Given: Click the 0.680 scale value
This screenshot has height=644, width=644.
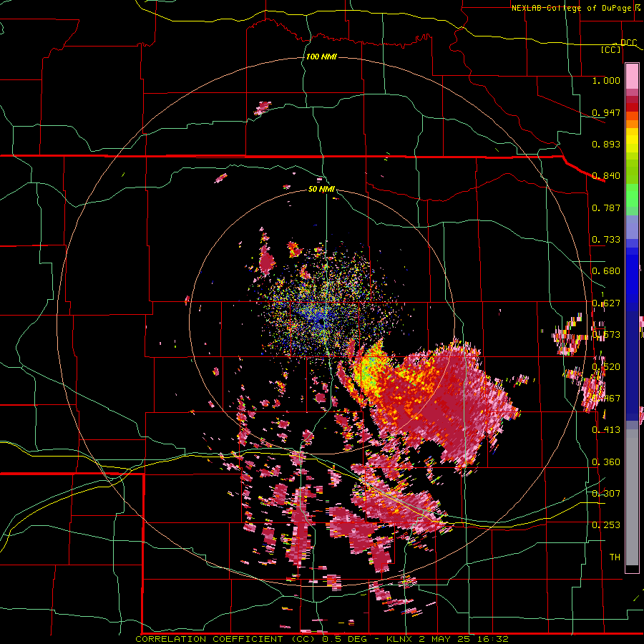Looking at the screenshot, I should pyautogui.click(x=606, y=271).
